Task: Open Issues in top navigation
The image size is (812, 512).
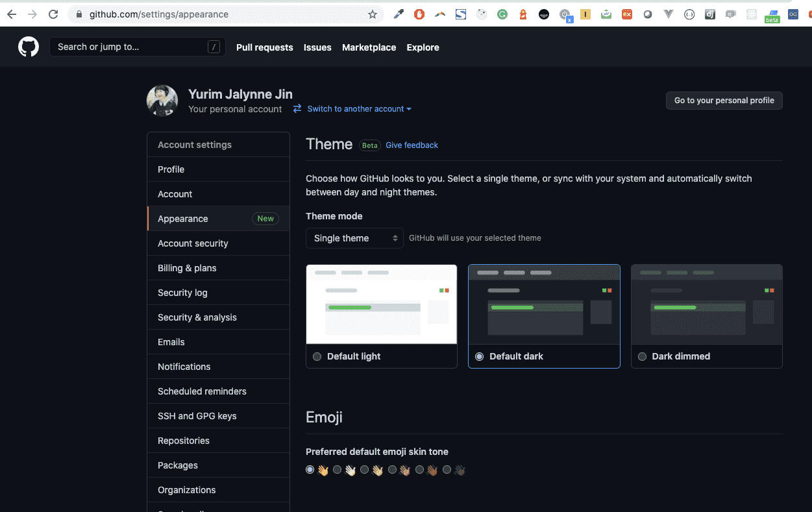Action: (x=317, y=47)
